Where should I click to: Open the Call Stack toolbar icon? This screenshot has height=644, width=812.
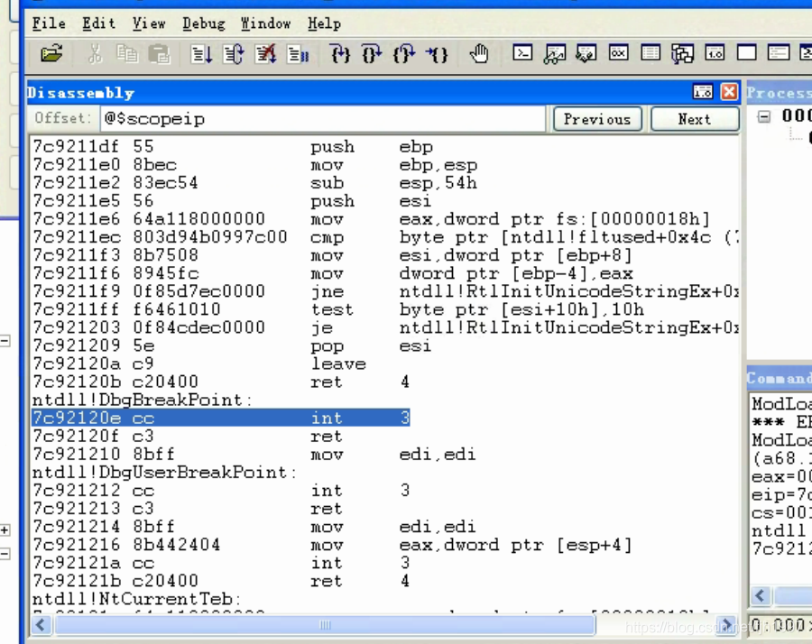683,54
